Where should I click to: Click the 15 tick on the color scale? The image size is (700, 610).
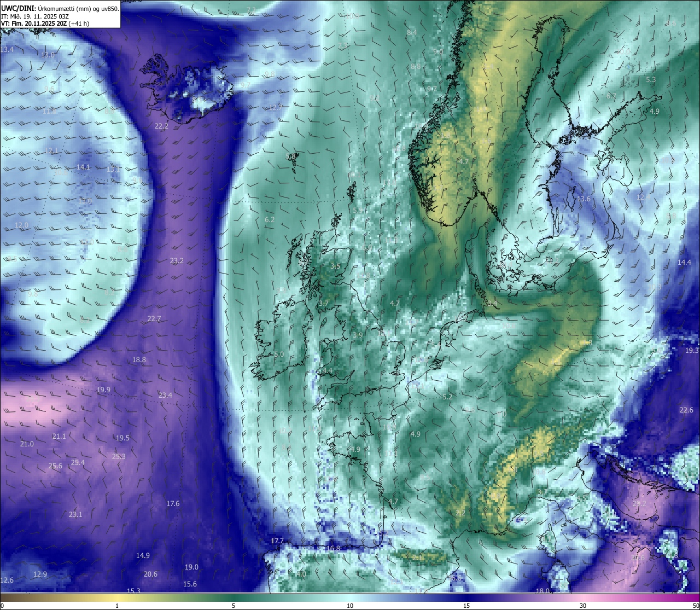click(x=466, y=606)
